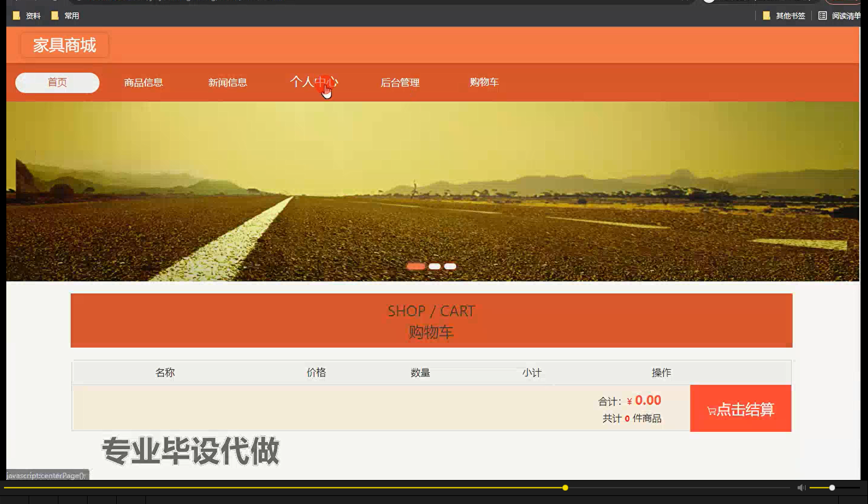Click inside the browser address bar
Screen dimensions: 868x504
coord(344,1)
